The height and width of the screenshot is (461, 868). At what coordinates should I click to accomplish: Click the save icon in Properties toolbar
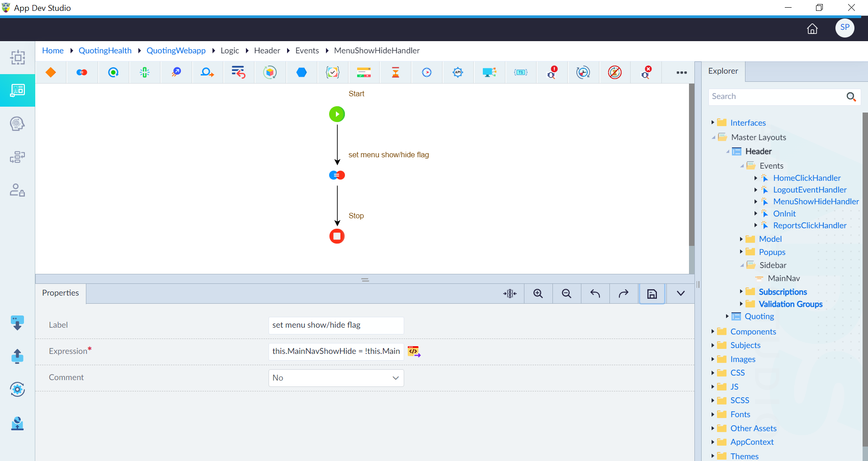click(x=652, y=294)
